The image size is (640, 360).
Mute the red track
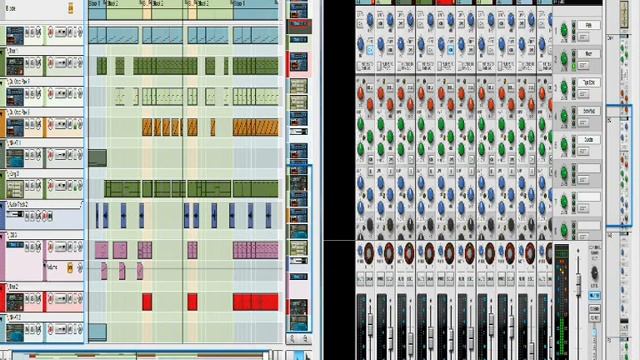tap(27, 298)
